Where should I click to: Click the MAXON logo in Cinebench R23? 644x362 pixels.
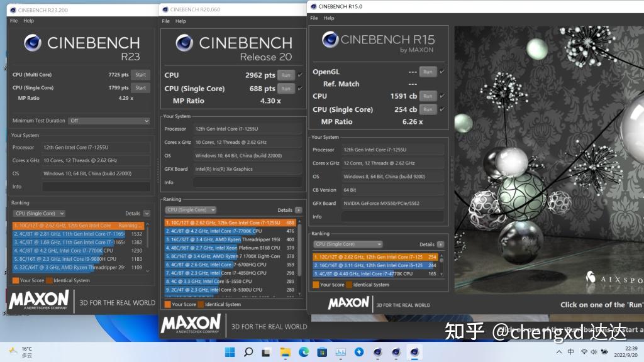[39, 300]
